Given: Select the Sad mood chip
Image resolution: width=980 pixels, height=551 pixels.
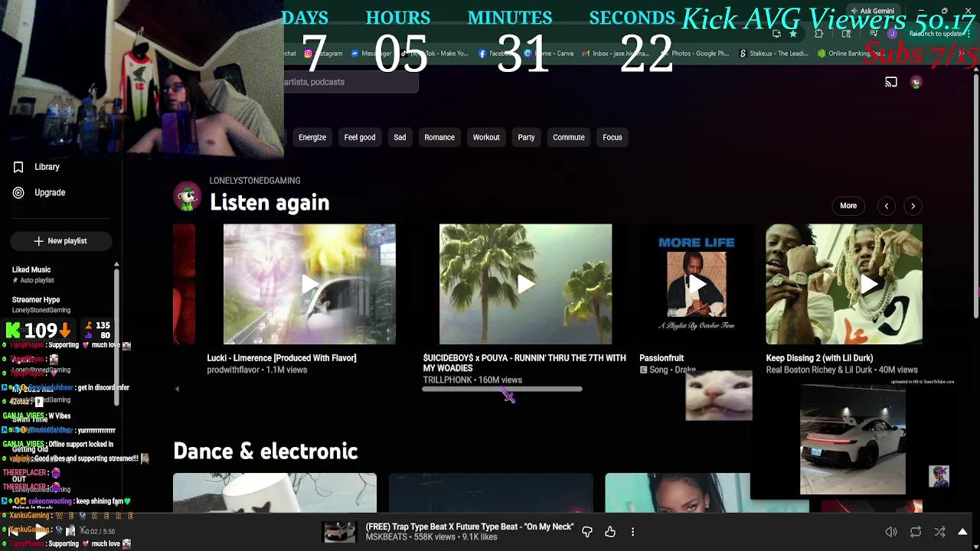Looking at the screenshot, I should tap(400, 138).
